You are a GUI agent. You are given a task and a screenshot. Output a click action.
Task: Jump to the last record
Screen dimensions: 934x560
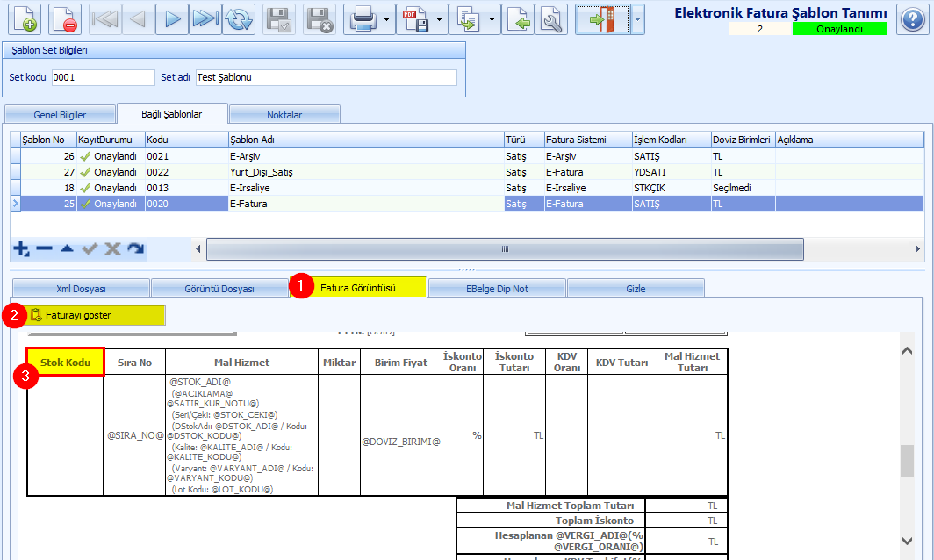pos(205,19)
